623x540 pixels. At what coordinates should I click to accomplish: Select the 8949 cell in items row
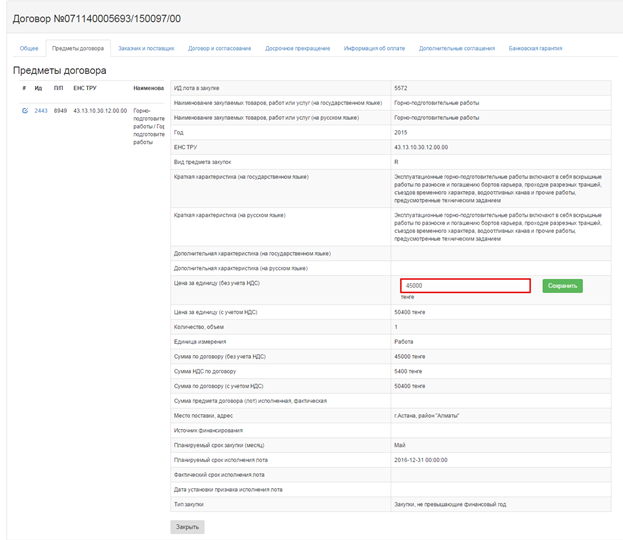(x=60, y=111)
